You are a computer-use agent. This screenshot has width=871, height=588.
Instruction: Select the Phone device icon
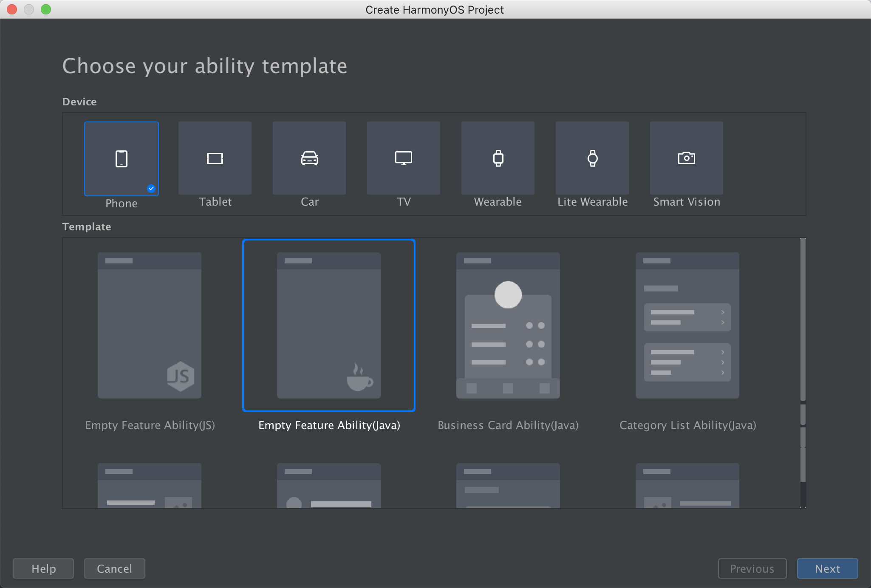click(x=122, y=159)
